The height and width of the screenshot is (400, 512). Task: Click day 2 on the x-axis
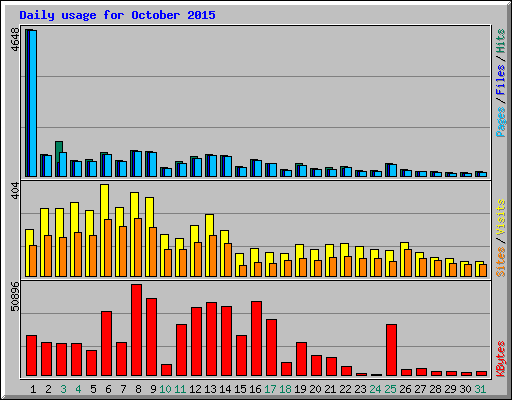[48, 389]
